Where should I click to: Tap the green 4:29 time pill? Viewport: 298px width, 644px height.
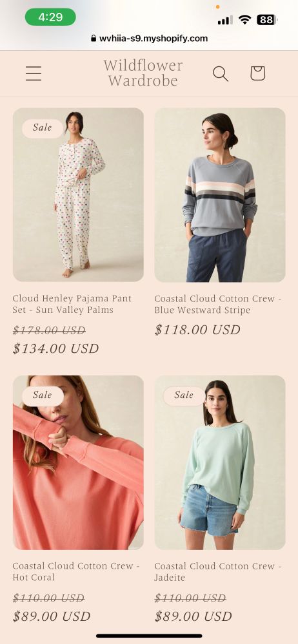point(50,17)
